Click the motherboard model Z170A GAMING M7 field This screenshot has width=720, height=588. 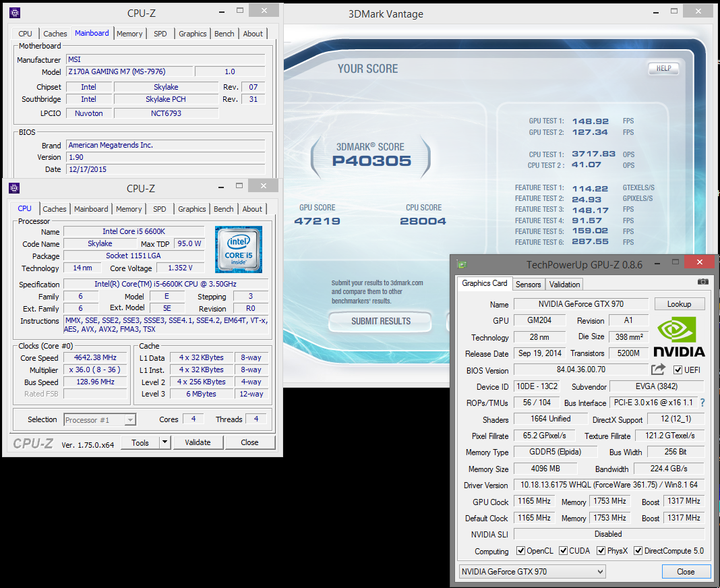(x=129, y=71)
